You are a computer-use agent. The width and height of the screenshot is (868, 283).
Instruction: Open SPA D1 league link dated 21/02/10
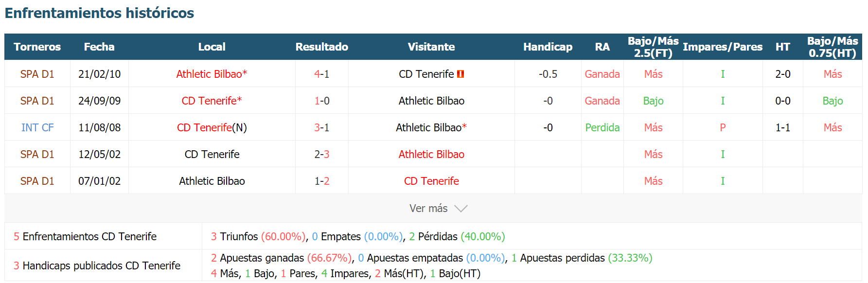[37, 74]
